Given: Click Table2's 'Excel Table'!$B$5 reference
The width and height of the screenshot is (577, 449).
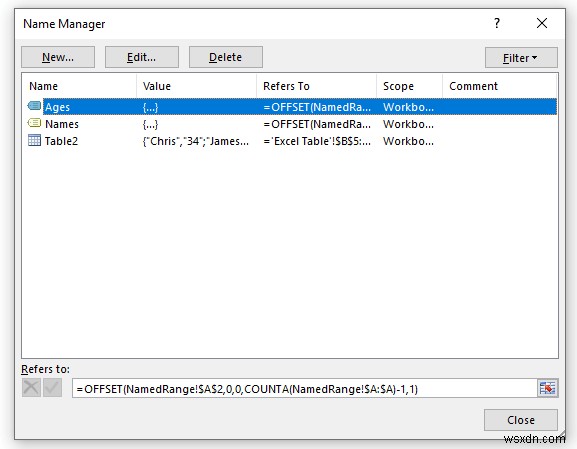Looking at the screenshot, I should coord(317,141).
